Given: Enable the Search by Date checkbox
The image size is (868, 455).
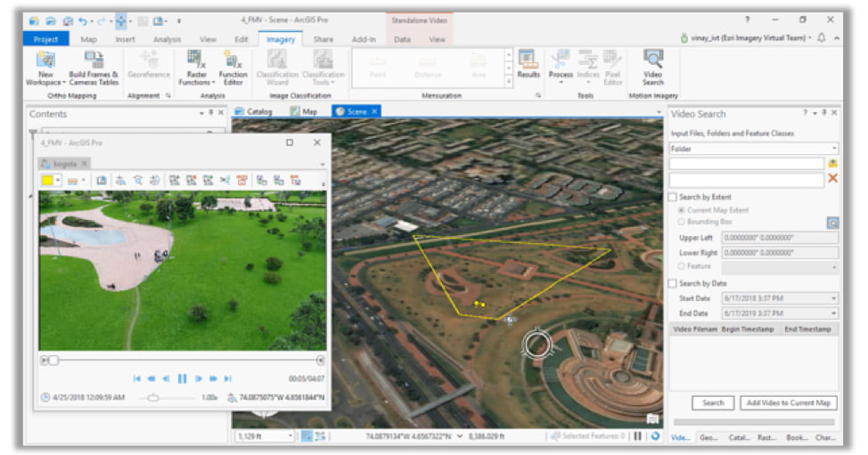Looking at the screenshot, I should (x=673, y=283).
